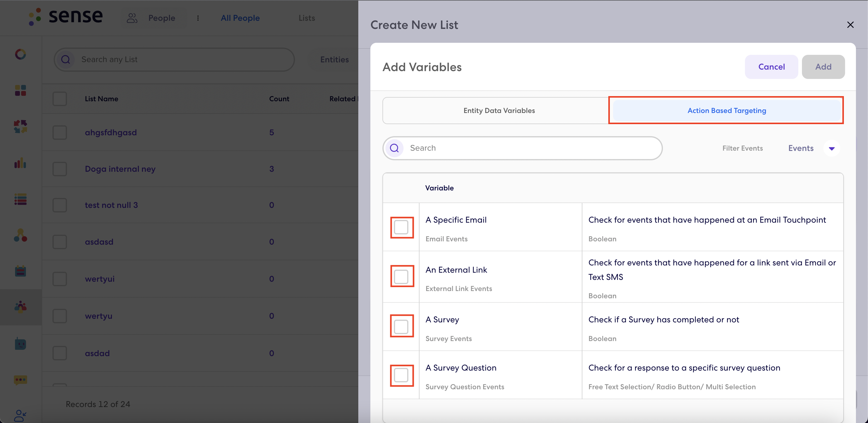
Task: Open the people group icon in sidebar
Action: tap(21, 307)
